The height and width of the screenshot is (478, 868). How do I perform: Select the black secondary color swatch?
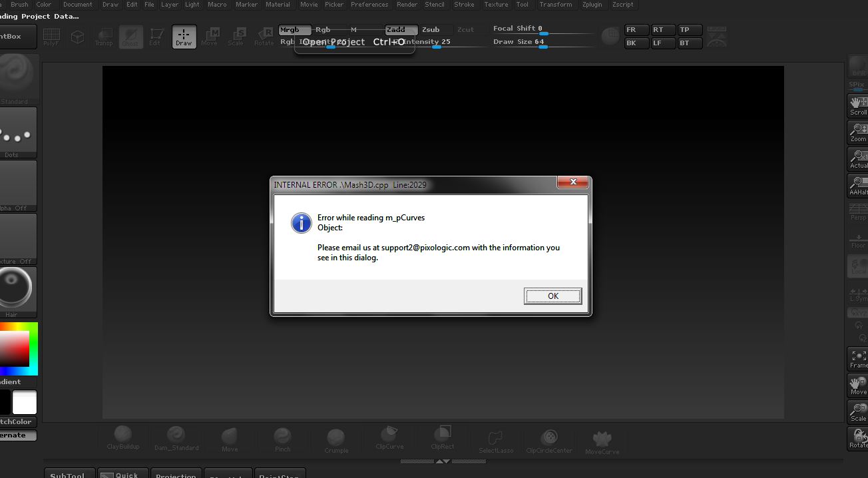click(x=5, y=403)
